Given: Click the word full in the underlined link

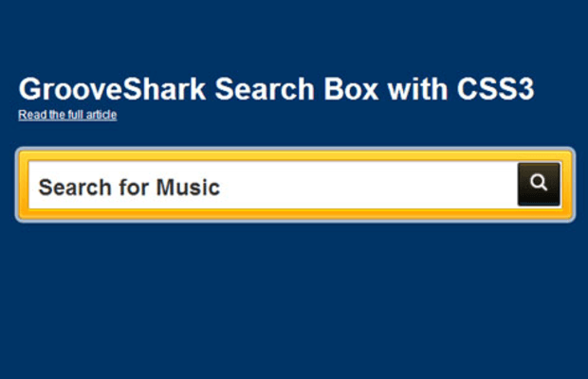Looking at the screenshot, I should (x=76, y=115).
